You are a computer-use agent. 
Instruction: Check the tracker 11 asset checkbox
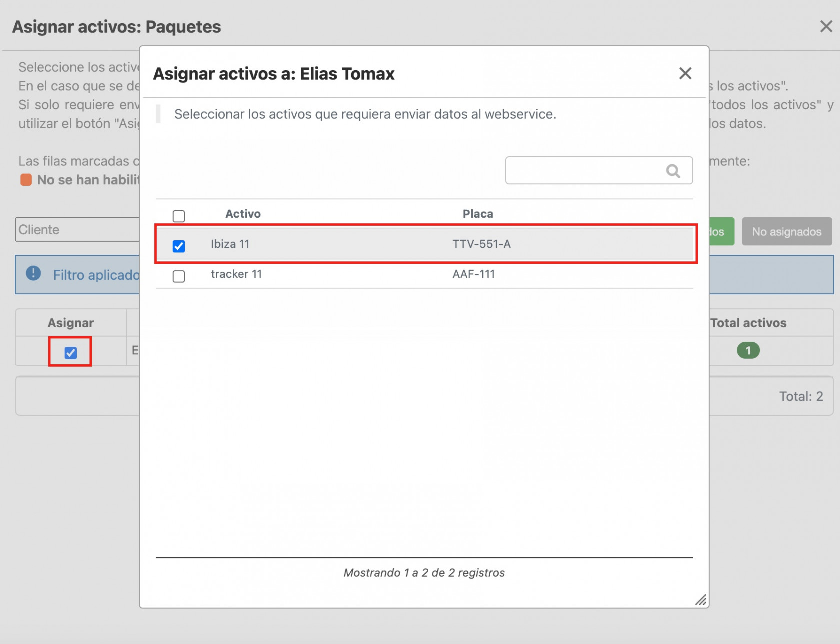[x=179, y=276]
